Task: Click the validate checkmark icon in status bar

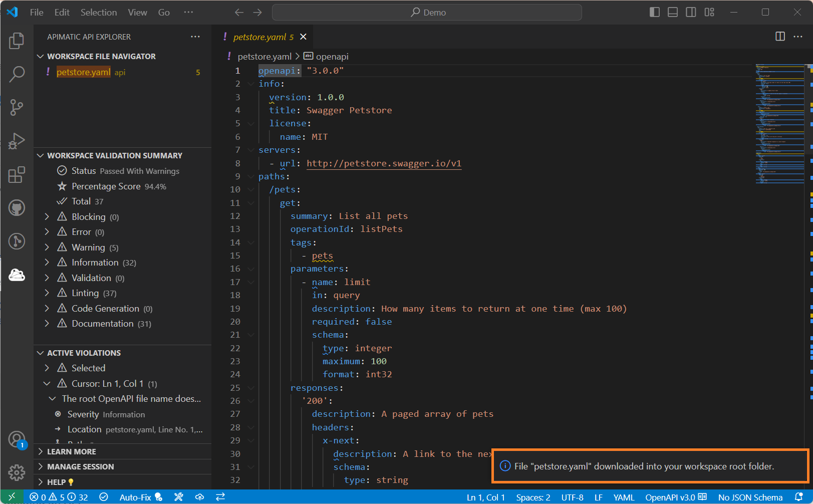Action: point(104,497)
